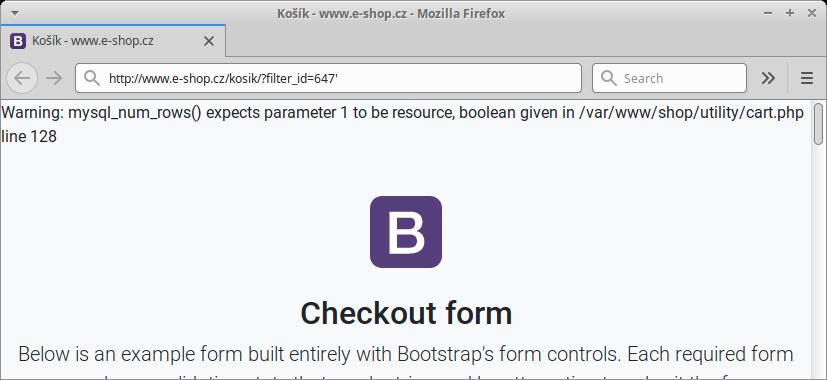827x380 pixels.
Task: Click the large purple Bootstrap logo
Action: point(406,232)
